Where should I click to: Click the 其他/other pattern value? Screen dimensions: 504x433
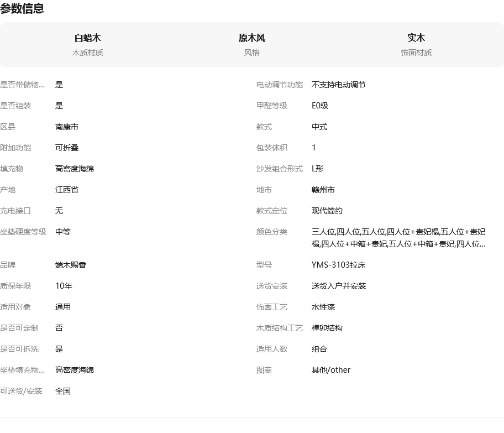point(331,370)
